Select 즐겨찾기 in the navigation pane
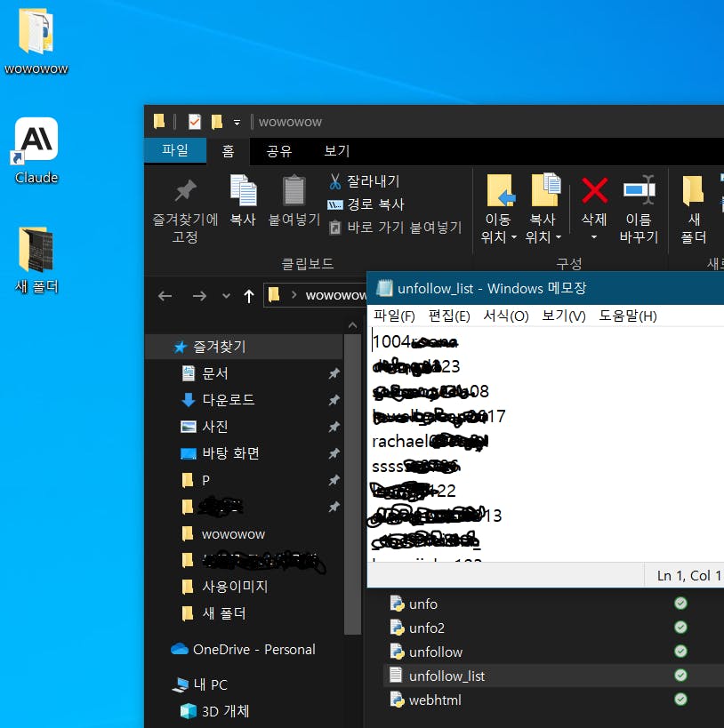 point(244,347)
